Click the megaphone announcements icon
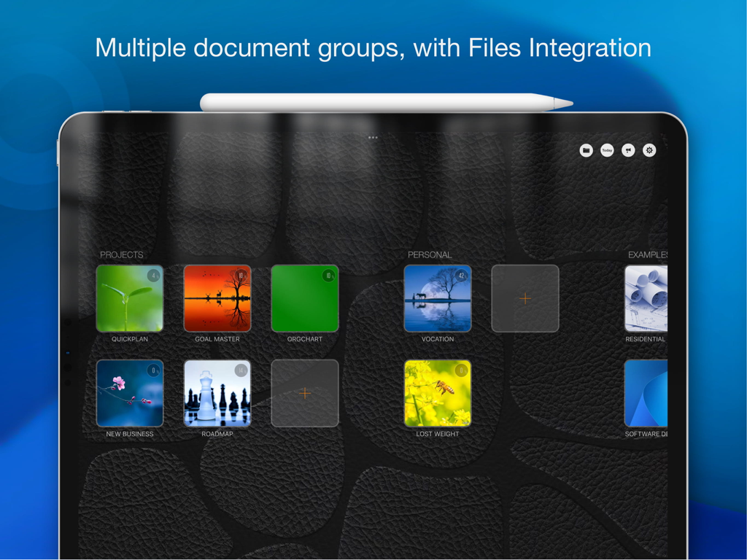The image size is (747, 560). pyautogui.click(x=627, y=150)
